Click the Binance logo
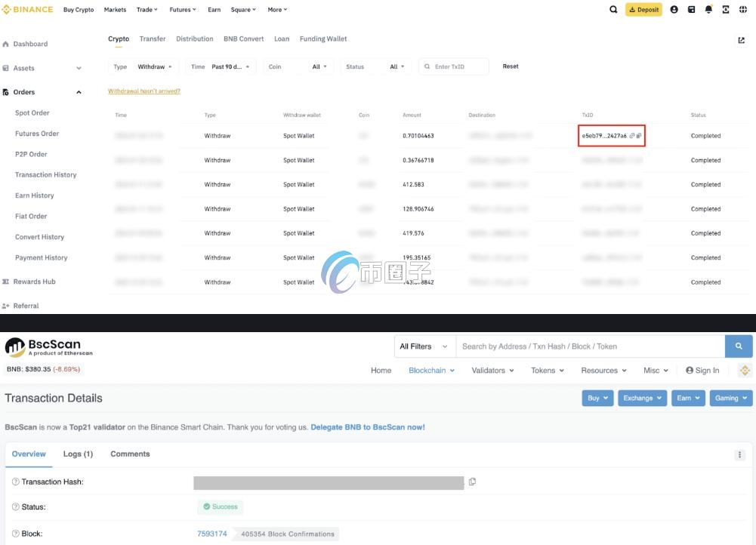The height and width of the screenshot is (545, 756). pyautogui.click(x=27, y=10)
